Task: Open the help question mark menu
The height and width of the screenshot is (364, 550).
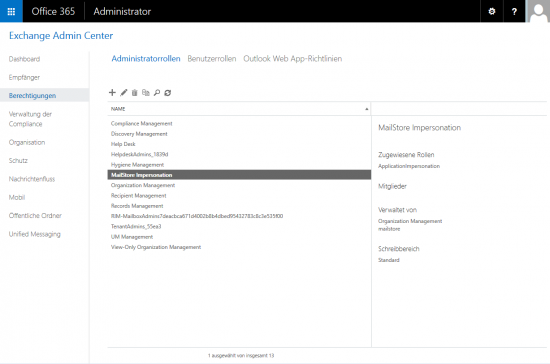Action: (514, 11)
